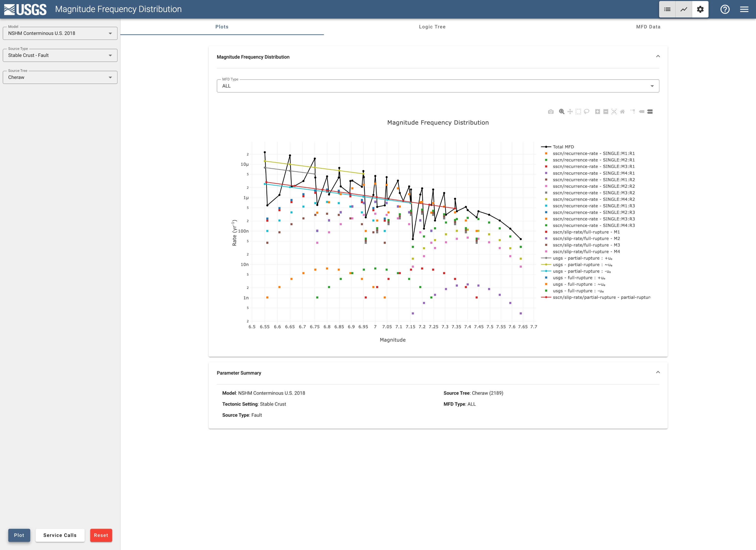
Task: Switch to the Plots tab
Action: pos(222,27)
